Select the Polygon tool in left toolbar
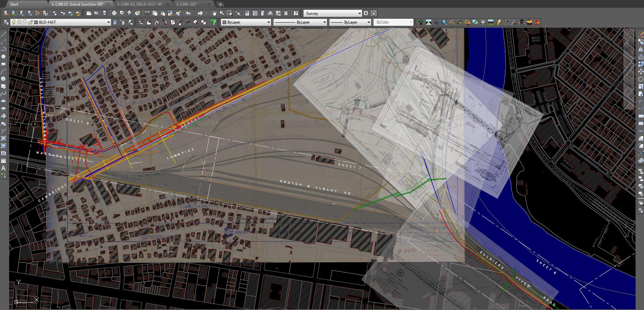The image size is (644, 310). pos(3,57)
